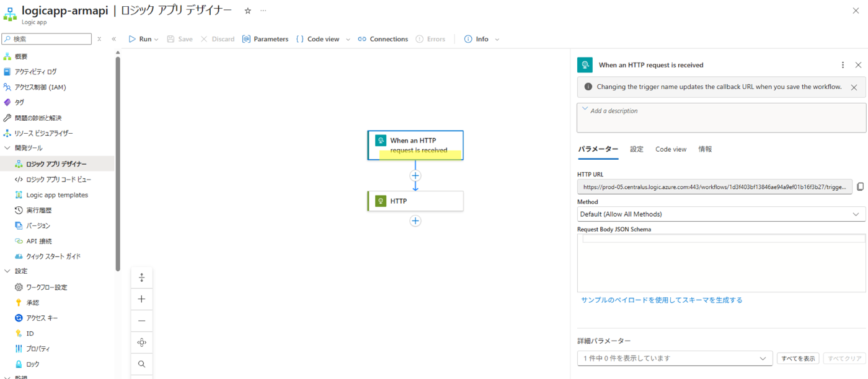Open the Info toolbar item
Image resolution: width=868 pixels, height=379 pixels.
tap(476, 39)
